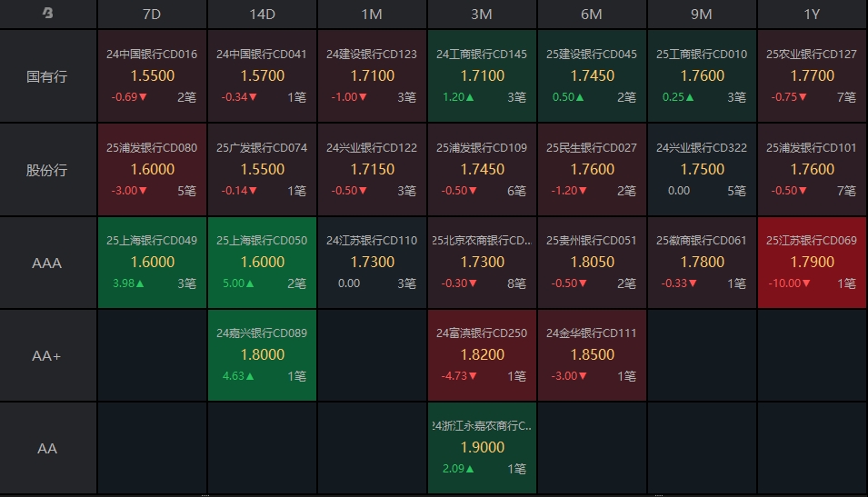
Task: Click the AA rating row label
Action: point(47,448)
